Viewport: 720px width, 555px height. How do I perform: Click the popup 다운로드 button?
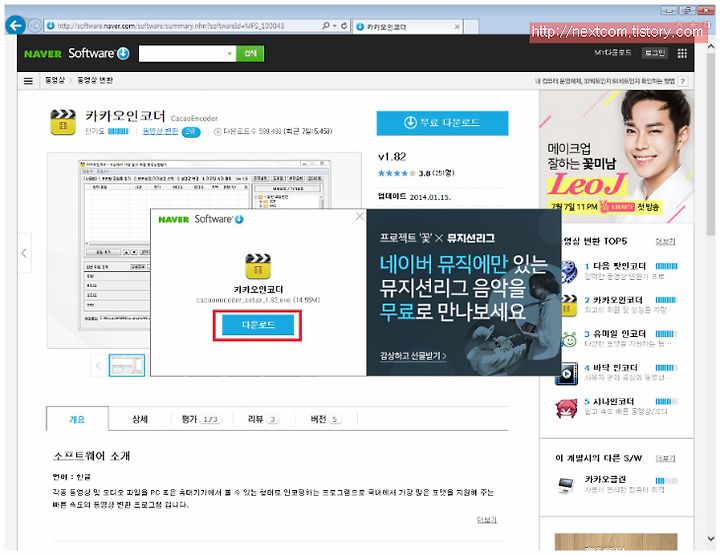point(258,325)
